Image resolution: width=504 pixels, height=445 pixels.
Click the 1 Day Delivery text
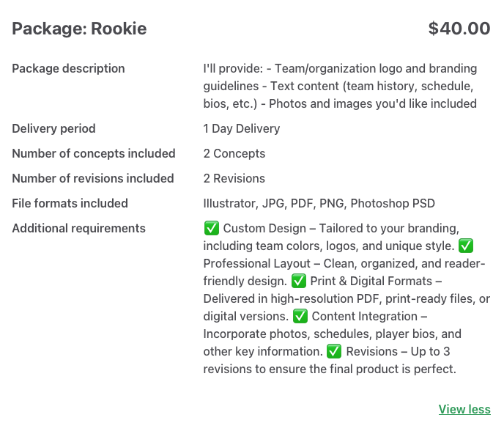242,128
